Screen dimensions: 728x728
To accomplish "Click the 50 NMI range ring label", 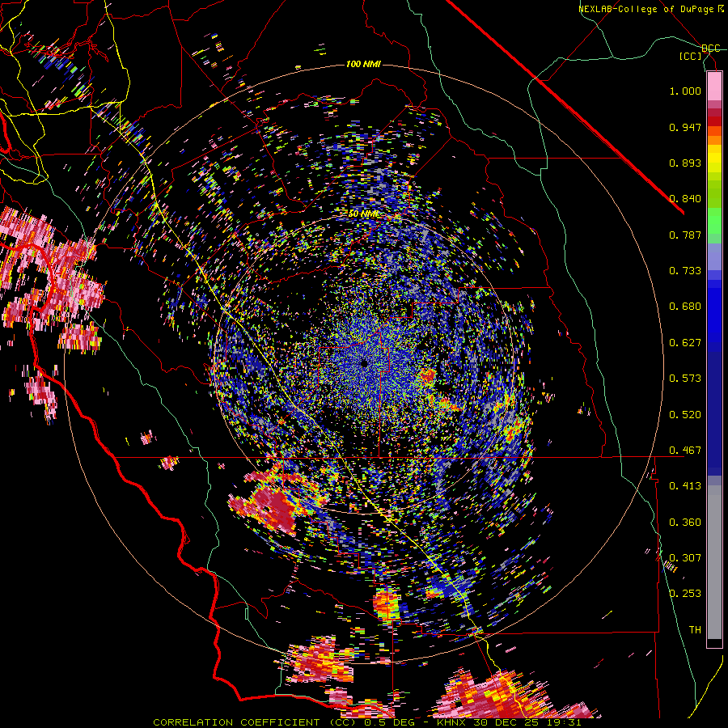I will click(363, 214).
